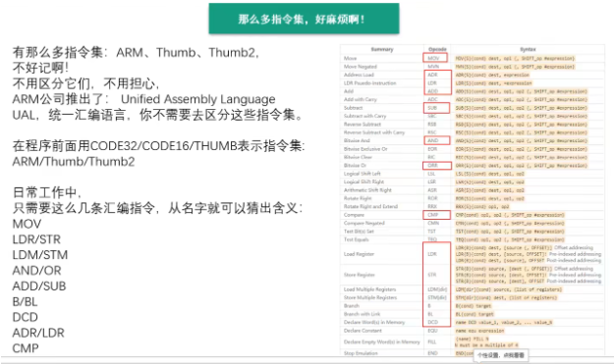Select the B opcode in Branch row

click(429, 305)
